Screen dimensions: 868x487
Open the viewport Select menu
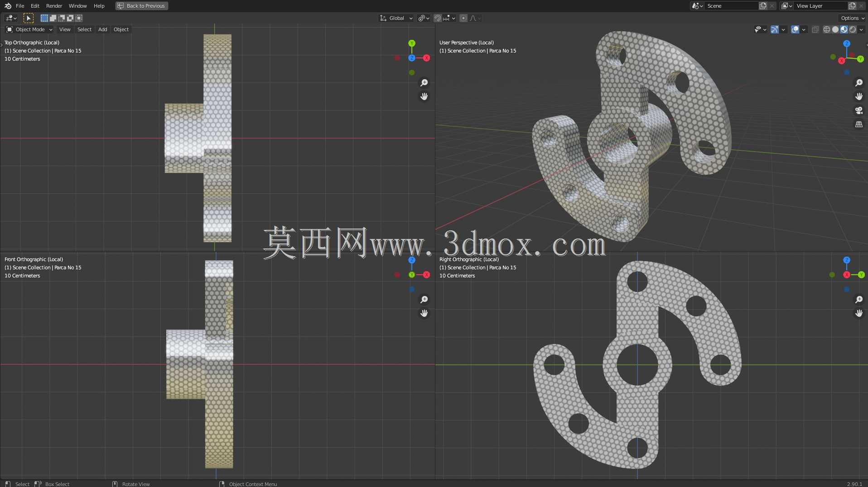84,29
